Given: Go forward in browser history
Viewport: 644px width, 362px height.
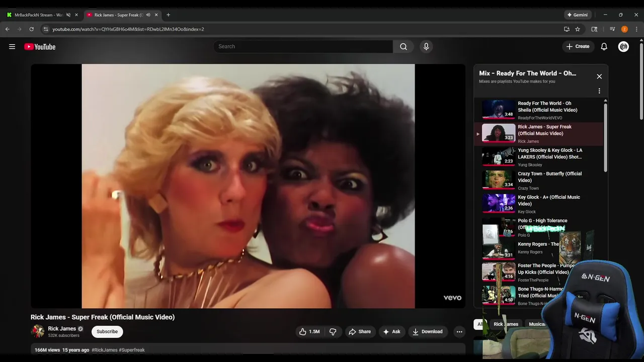Looking at the screenshot, I should (20, 29).
